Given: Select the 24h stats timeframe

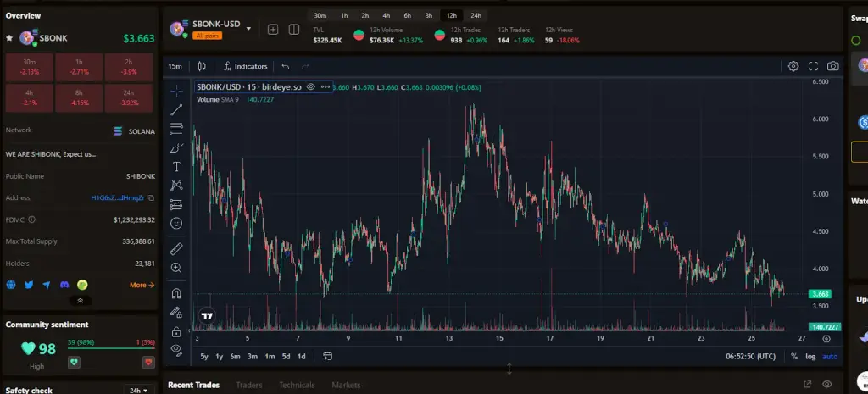Looking at the screenshot, I should click(476, 15).
